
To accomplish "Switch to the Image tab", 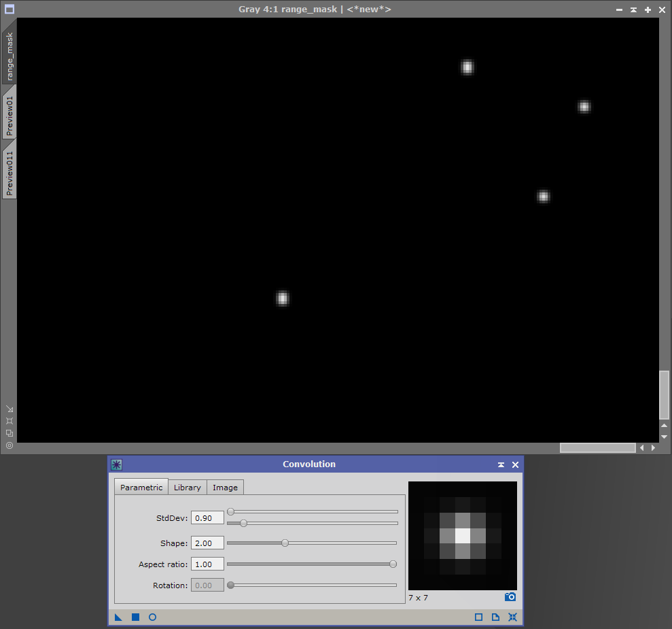I will (225, 488).
